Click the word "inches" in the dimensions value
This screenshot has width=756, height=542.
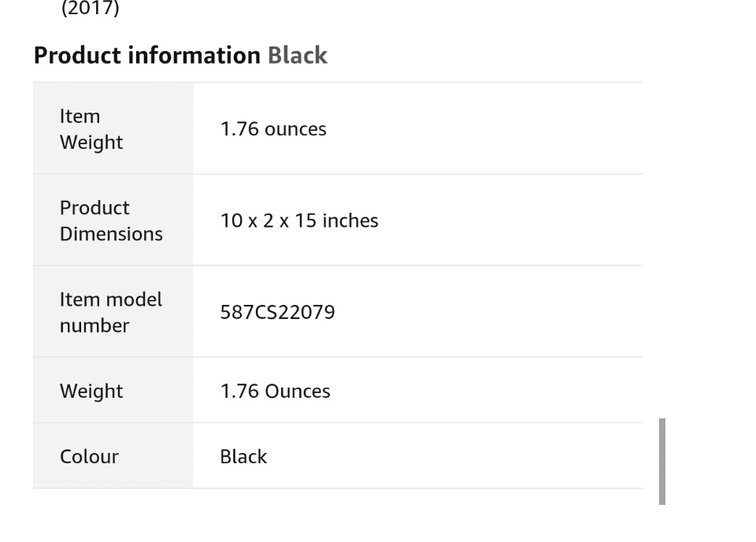click(350, 221)
